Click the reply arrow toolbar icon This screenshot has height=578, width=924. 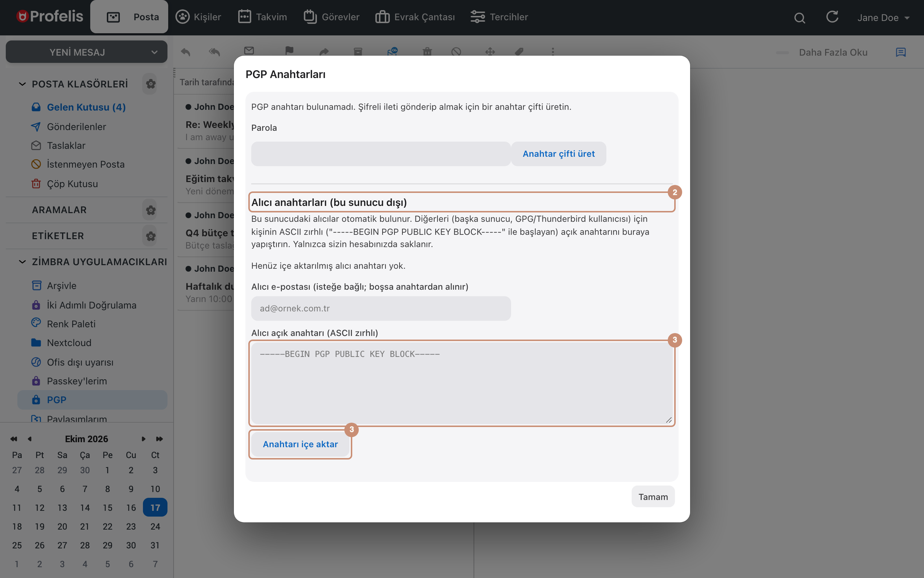pyautogui.click(x=186, y=52)
